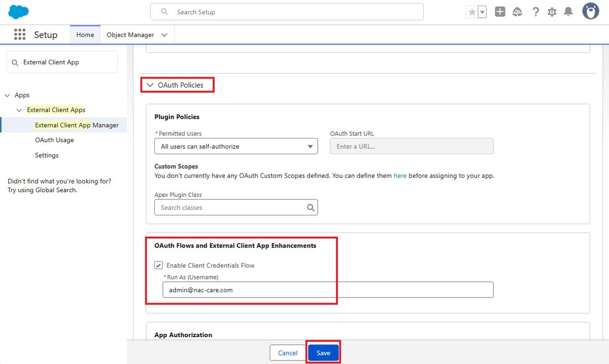Focus the Search Setup field
Viewport: 609px width, 364px height.
(x=287, y=12)
